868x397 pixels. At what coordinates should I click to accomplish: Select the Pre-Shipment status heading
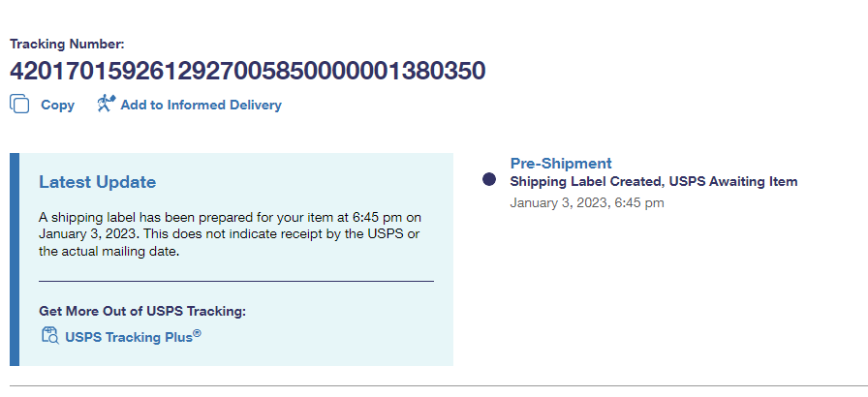560,164
